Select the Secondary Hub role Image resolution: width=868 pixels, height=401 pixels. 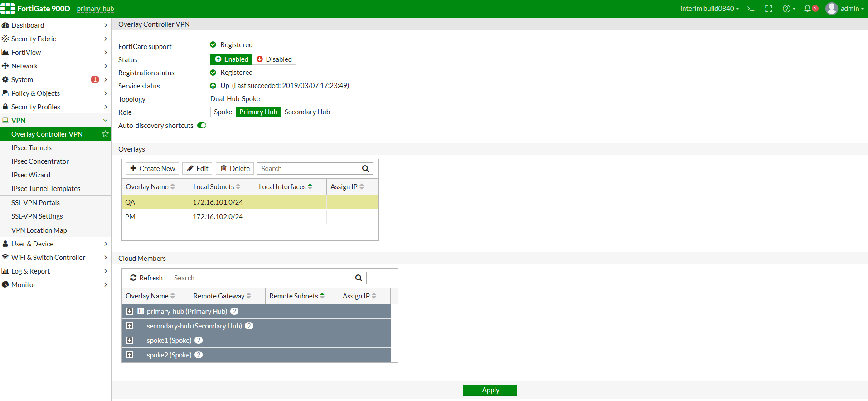tap(307, 112)
